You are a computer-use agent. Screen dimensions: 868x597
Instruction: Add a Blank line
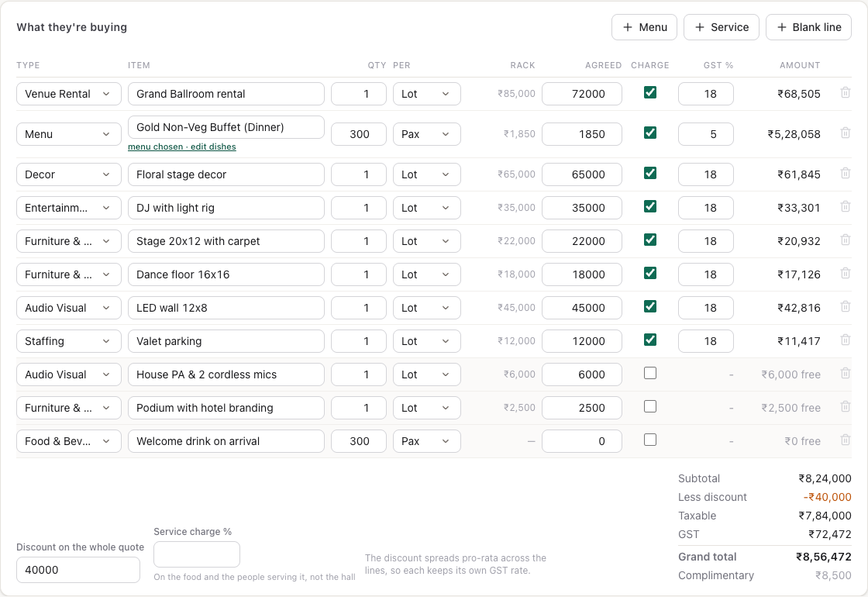809,27
